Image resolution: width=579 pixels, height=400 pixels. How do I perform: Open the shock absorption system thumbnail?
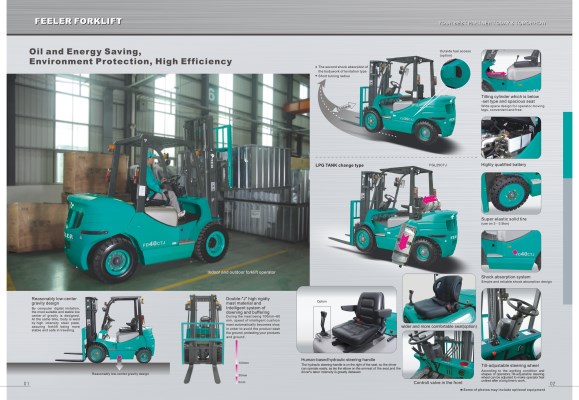pos(511,251)
